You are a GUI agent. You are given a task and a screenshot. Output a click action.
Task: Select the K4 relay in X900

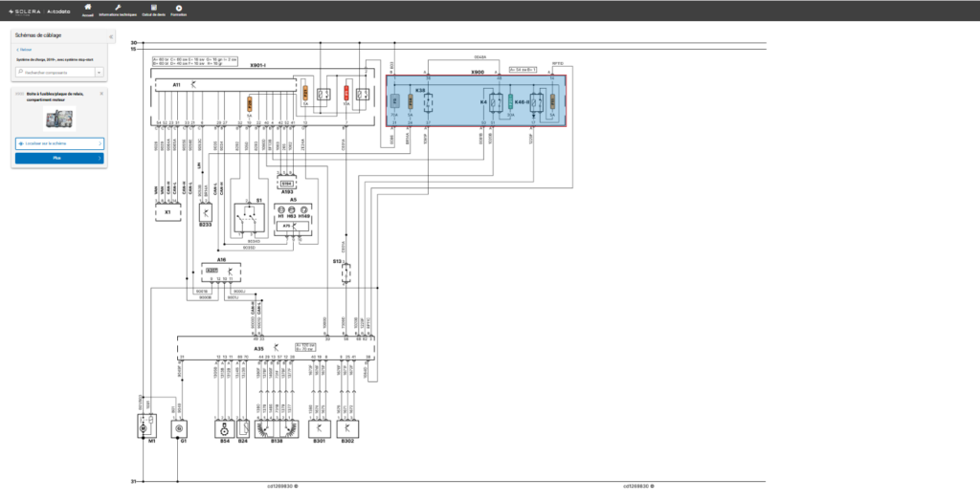(x=494, y=101)
